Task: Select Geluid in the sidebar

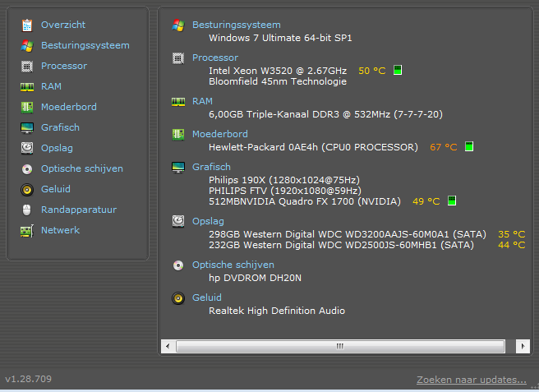Action: coord(56,189)
